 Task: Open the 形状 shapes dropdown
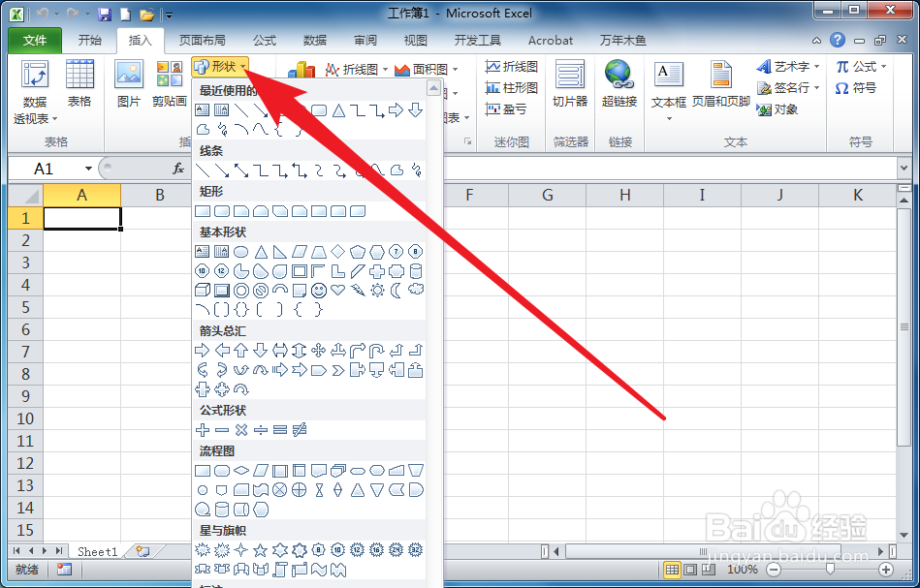(220, 66)
